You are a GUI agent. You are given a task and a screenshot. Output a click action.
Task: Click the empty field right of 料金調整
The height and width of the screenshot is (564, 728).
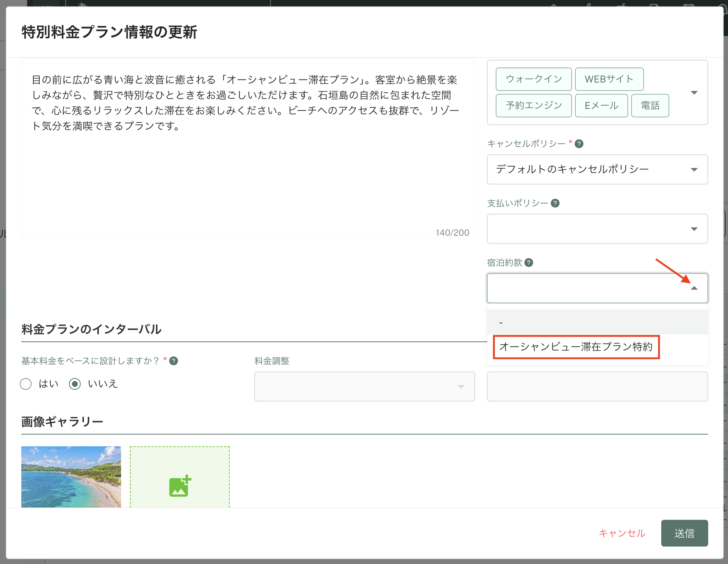[x=597, y=387]
